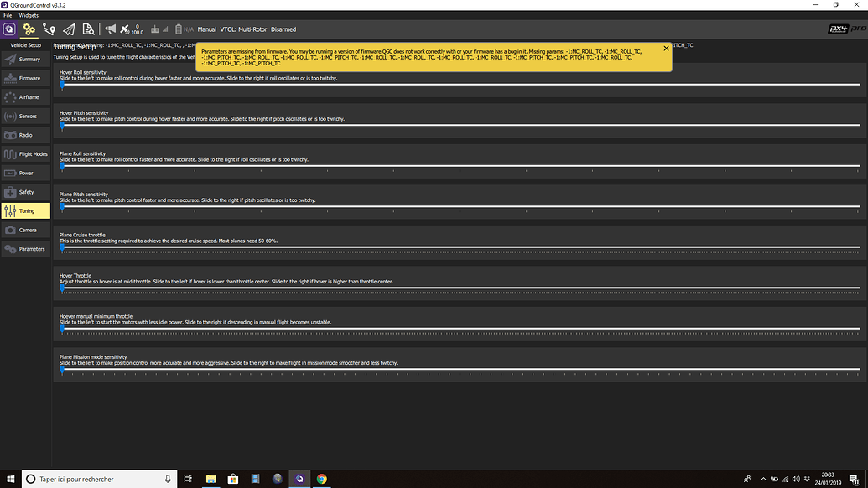Click the VTOL: Multi-Rotor indicator
868x488 pixels.
click(x=243, y=29)
